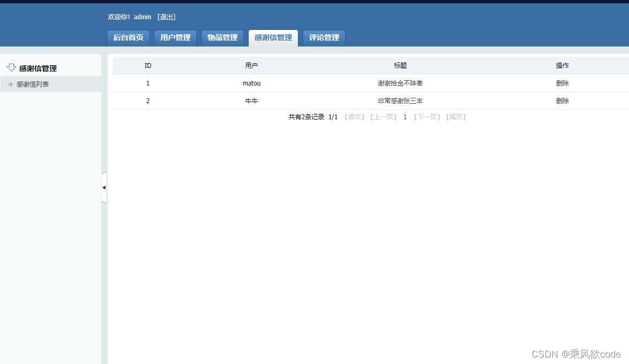This screenshot has height=364, width=629.
Task: Click the 首页 pagination link
Action: point(354,117)
